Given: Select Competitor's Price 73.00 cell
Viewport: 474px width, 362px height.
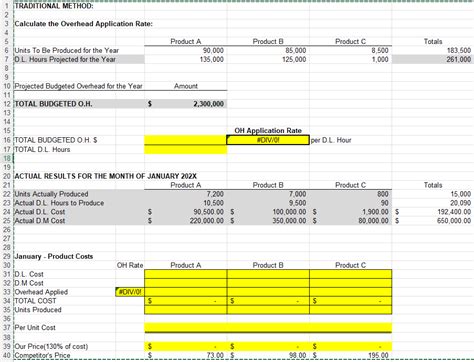Looking at the screenshot, I should coord(186,355).
